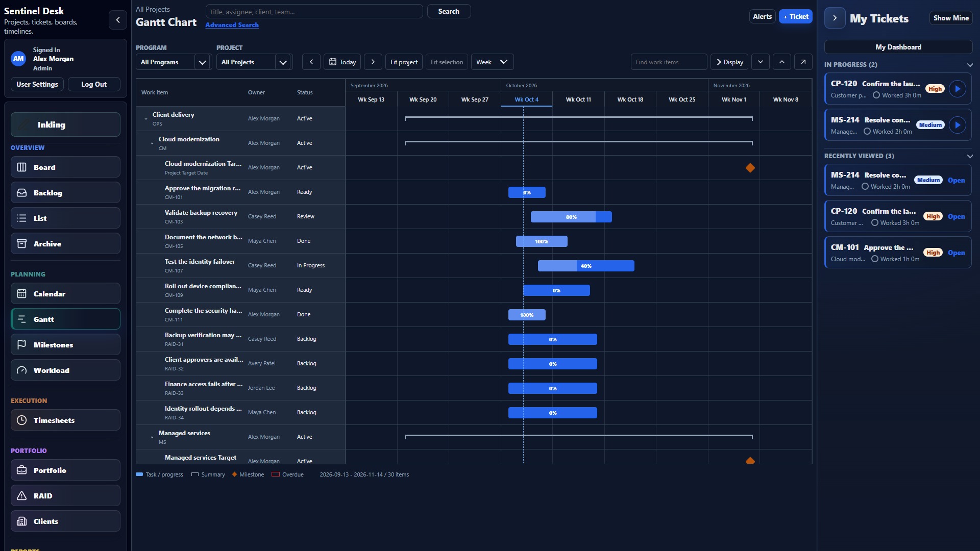Collapse the Client delivery row
This screenshot has width=980, height=551.
pos(146,119)
